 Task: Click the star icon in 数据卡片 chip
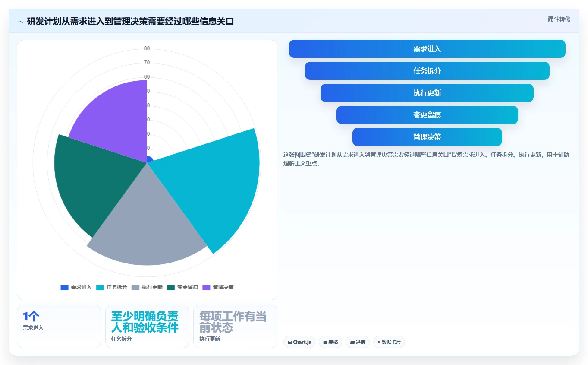click(x=379, y=342)
